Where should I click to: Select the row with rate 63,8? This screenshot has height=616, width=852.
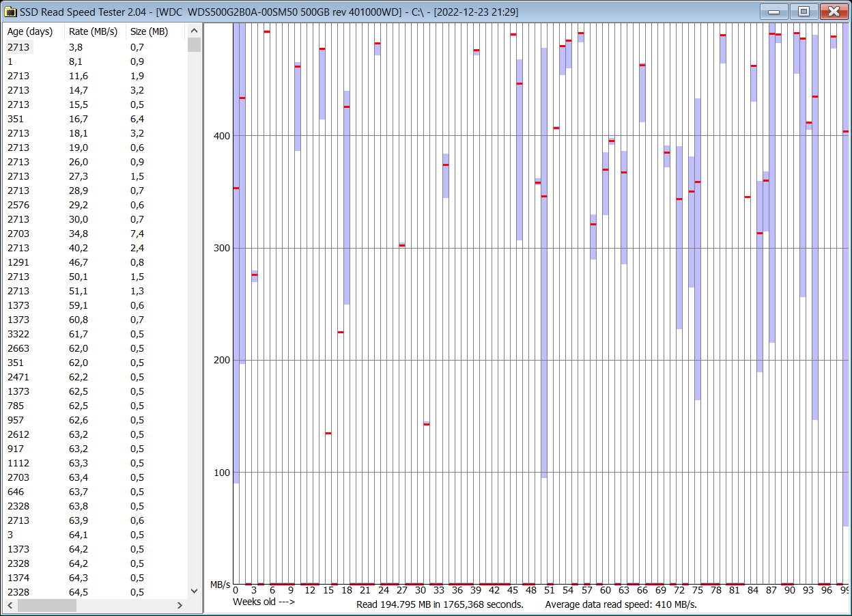pyautogui.click(x=96, y=505)
